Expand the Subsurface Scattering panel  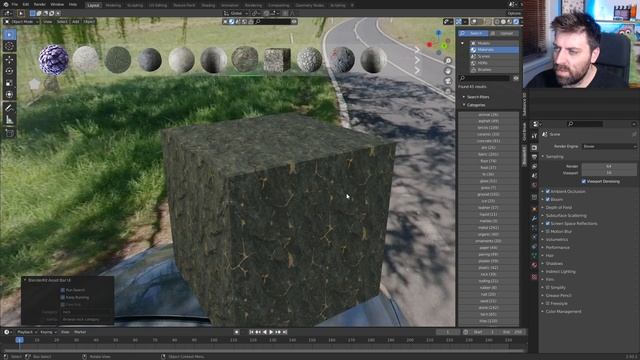click(566, 216)
